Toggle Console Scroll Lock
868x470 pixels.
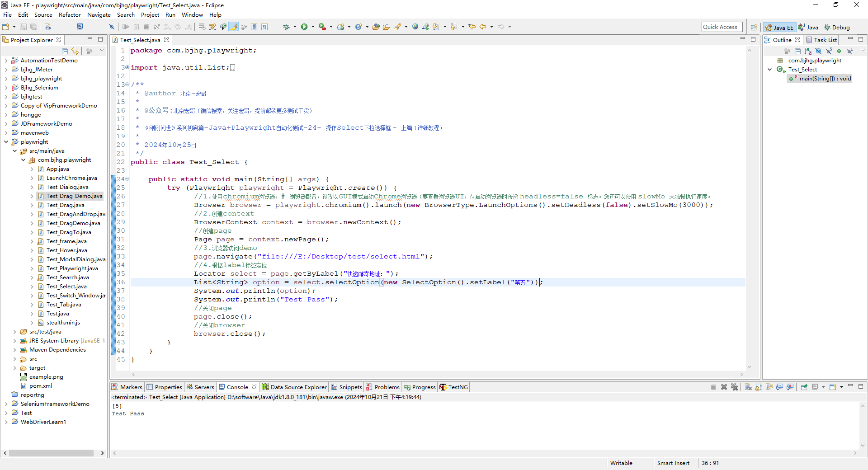click(759, 387)
